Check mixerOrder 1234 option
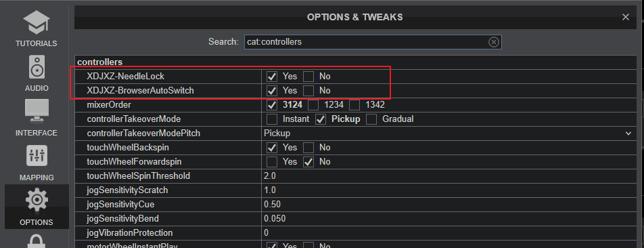This screenshot has width=644, height=248. (313, 105)
